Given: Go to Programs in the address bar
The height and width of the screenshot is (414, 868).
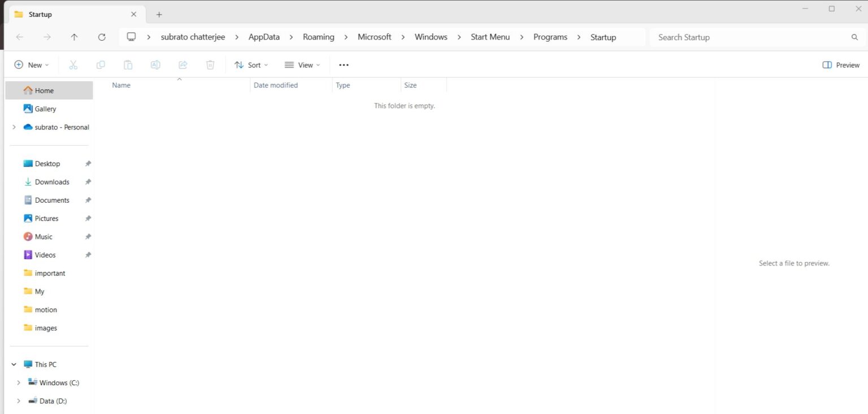Looking at the screenshot, I should tap(550, 37).
